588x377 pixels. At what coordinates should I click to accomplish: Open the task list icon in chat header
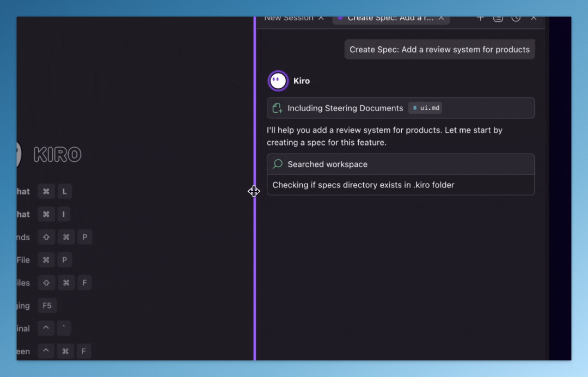click(498, 19)
